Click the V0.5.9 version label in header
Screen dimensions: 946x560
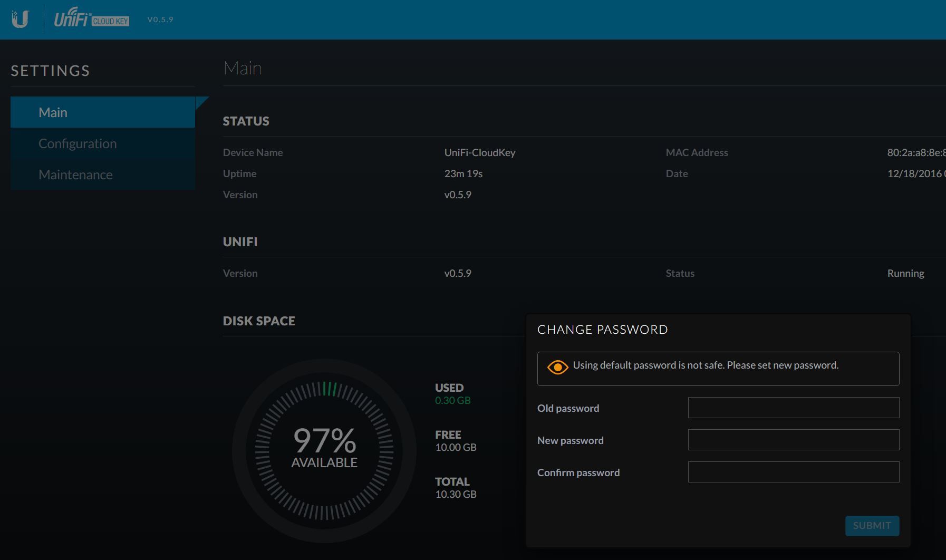(160, 20)
